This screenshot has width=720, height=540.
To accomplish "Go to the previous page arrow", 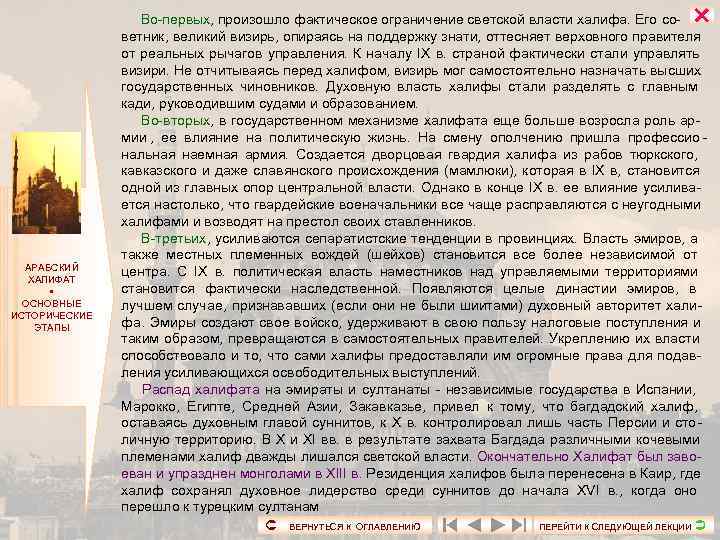I will tap(473, 525).
